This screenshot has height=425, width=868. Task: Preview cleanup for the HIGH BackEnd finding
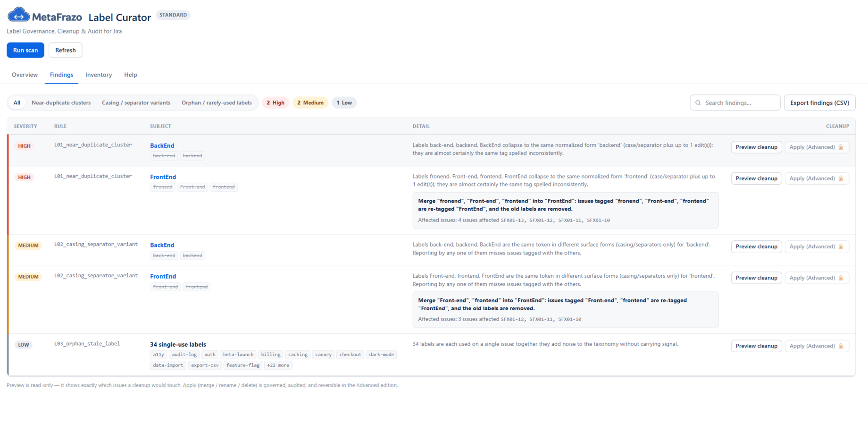756,147
